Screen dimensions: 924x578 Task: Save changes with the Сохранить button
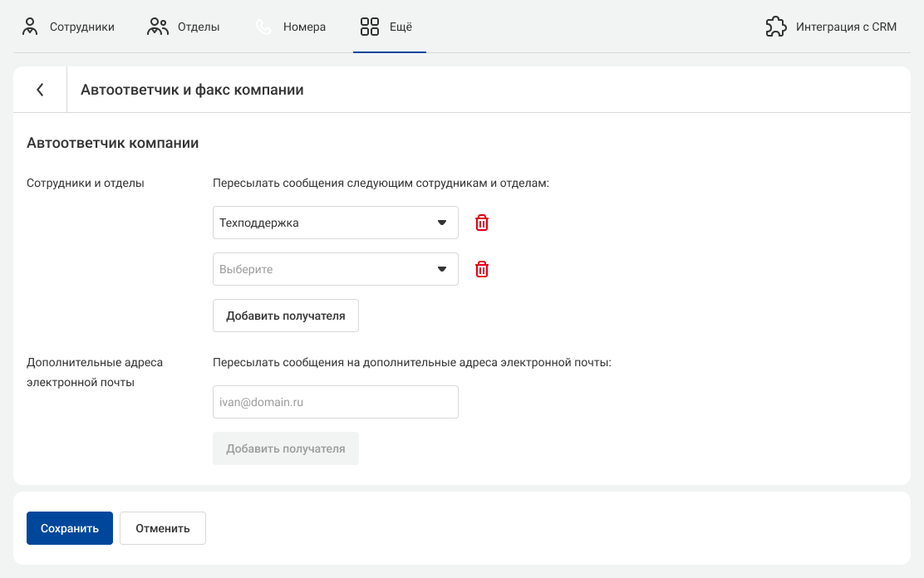click(70, 528)
